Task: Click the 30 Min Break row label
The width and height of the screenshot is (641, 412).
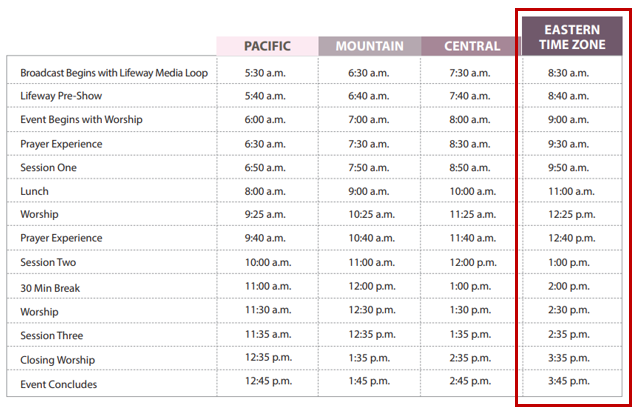Action: (x=48, y=287)
